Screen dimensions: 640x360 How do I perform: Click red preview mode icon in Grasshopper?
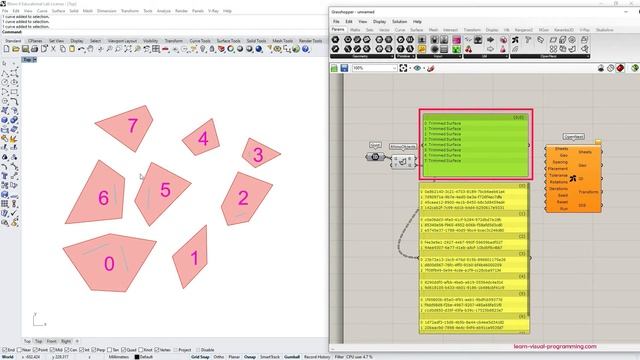pyautogui.click(x=620, y=68)
